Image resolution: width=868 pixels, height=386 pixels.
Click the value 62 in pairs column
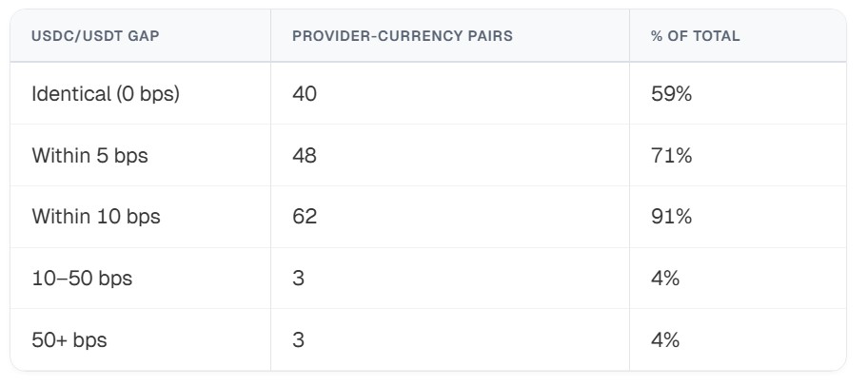click(305, 216)
